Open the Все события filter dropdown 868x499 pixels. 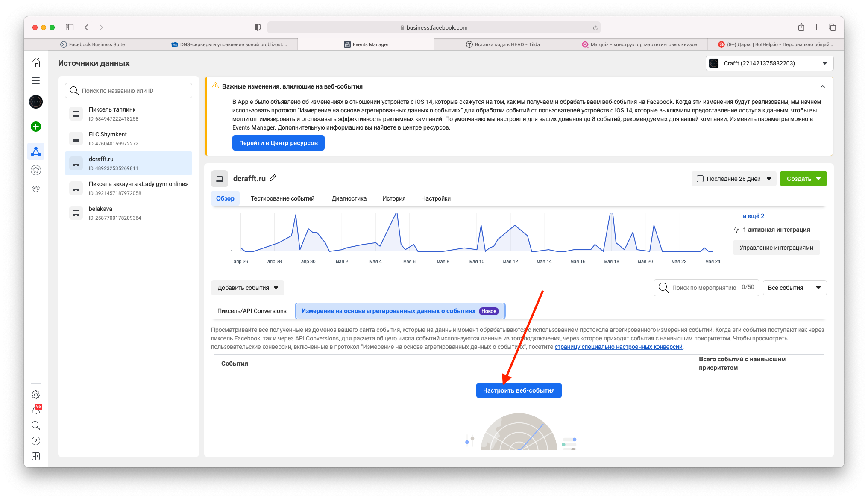795,288
